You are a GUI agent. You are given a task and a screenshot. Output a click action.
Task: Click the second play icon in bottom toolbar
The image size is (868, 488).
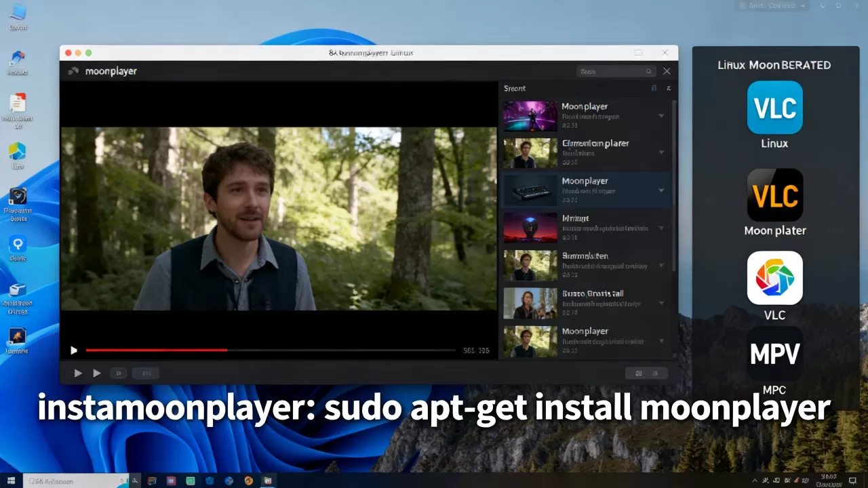[97, 373]
